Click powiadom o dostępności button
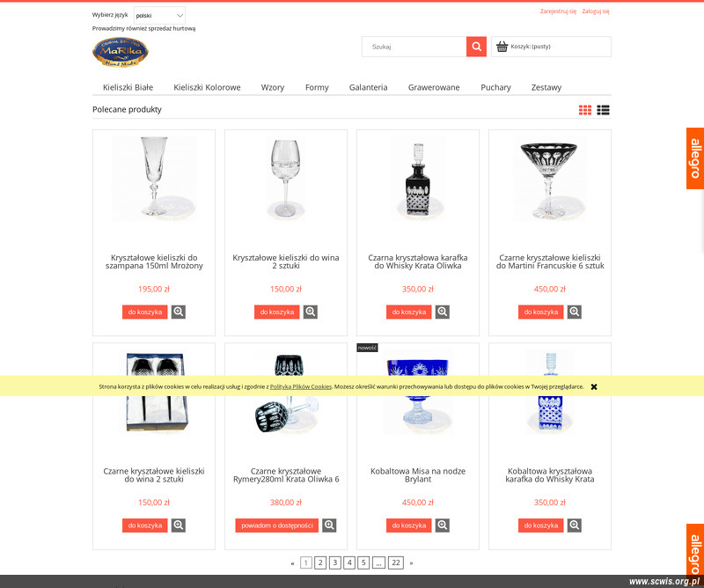 pos(276,526)
